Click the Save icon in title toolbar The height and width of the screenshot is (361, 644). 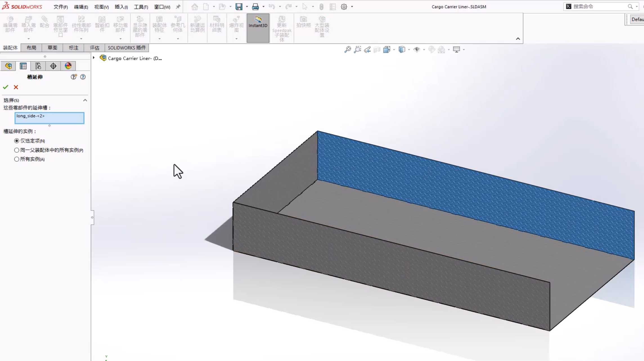pos(239,7)
